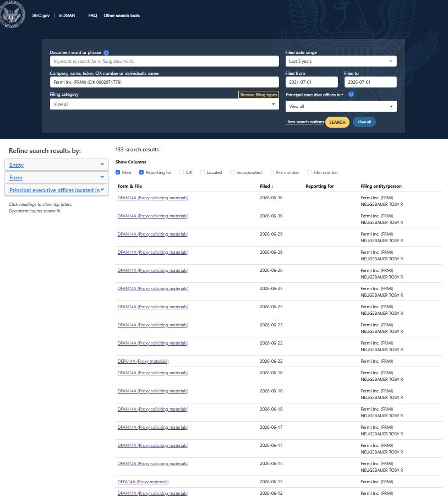
Task: Open help icon beside Document word or phrase
Action: click(106, 53)
